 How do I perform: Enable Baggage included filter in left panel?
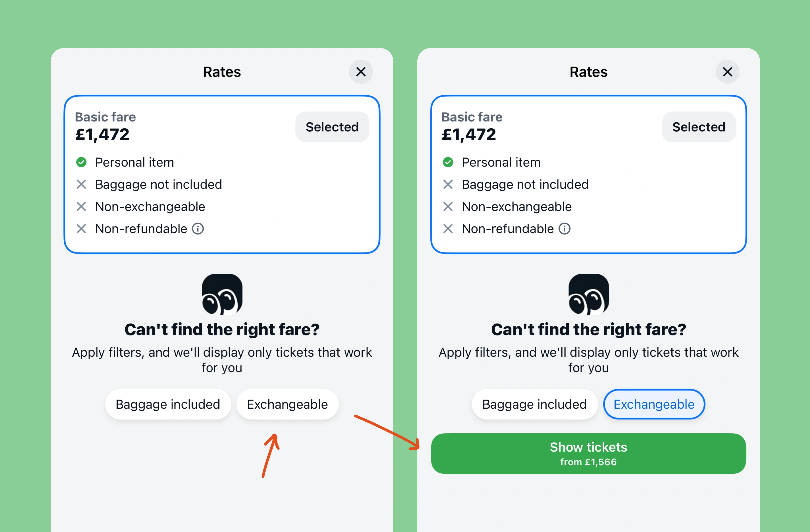(x=168, y=404)
